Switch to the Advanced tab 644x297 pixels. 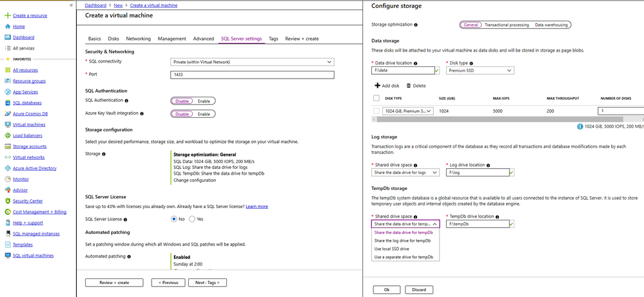point(204,39)
